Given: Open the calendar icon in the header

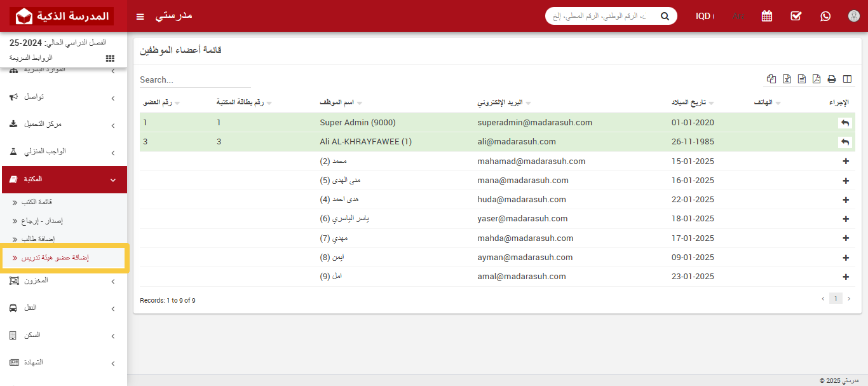Looking at the screenshot, I should point(767,16).
